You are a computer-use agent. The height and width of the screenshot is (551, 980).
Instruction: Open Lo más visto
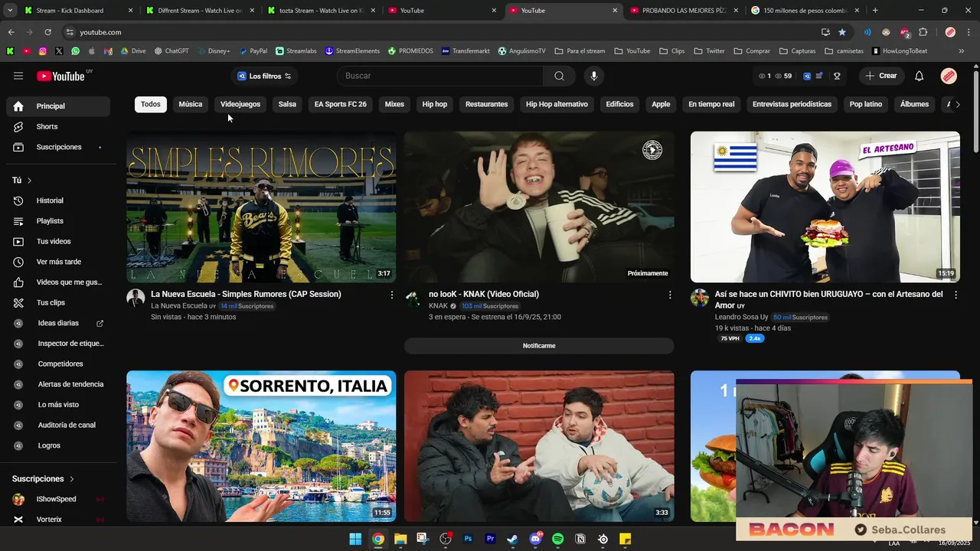(x=58, y=404)
